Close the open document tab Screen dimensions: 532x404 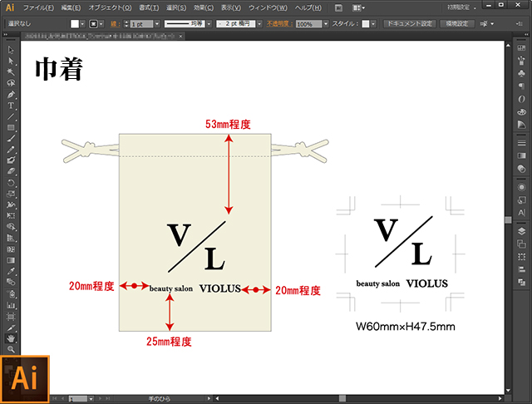pos(180,36)
